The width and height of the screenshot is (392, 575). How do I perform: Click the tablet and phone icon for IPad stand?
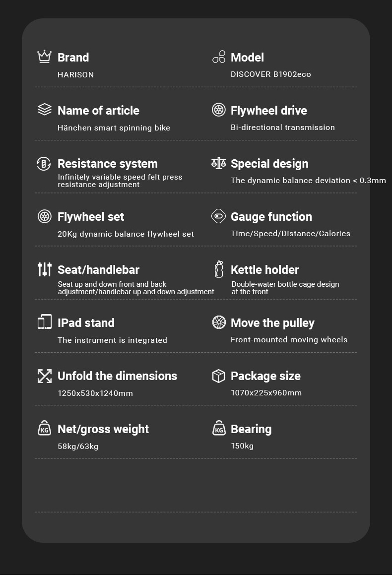(x=44, y=322)
